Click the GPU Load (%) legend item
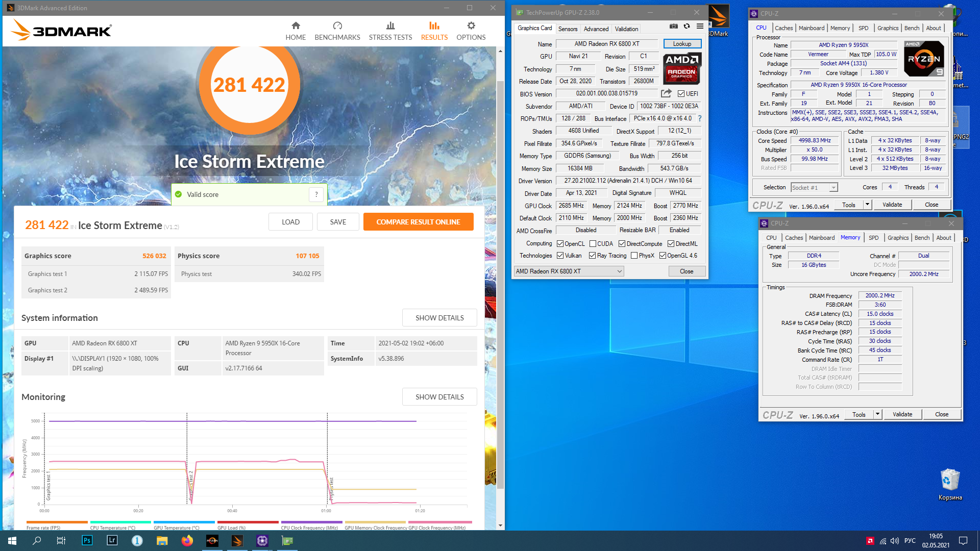Viewport: 980px width, 551px height. coord(248,525)
